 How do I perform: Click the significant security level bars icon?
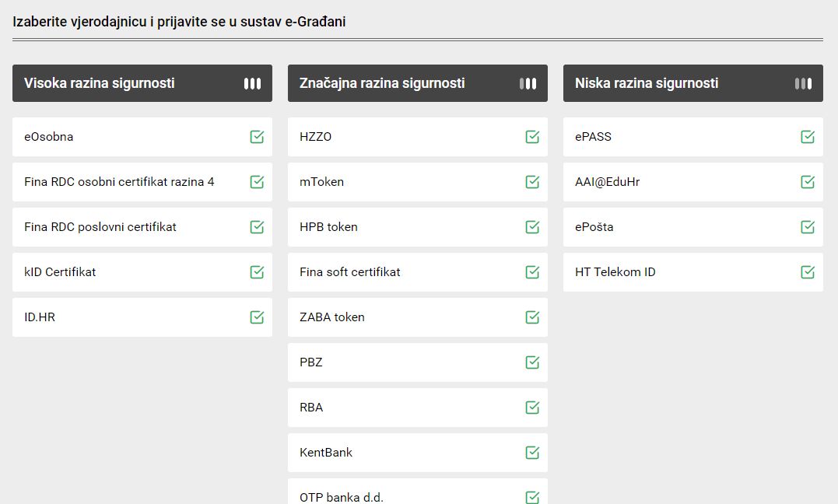tap(528, 83)
